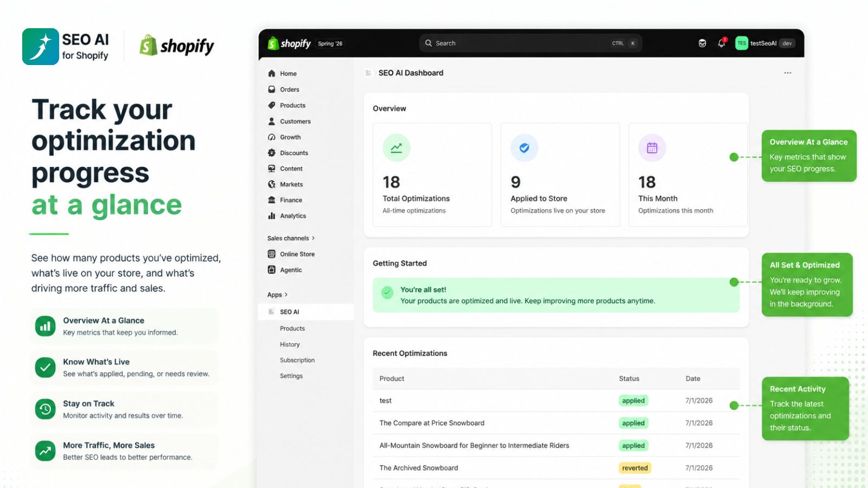The width and height of the screenshot is (868, 488).
Task: Click the Online Store link
Action: click(x=297, y=254)
